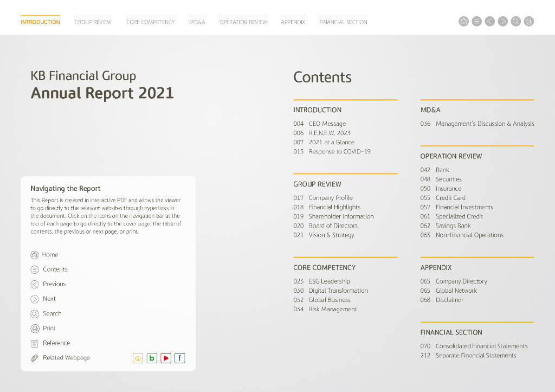Click the Print legend icon in Navigating panel
555x392 pixels.
pos(35,329)
